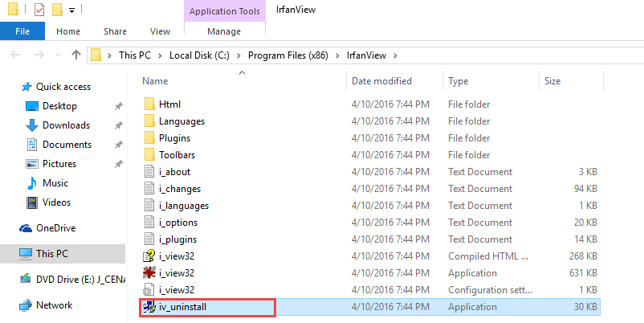Click the pin icon next to Desktop

(x=118, y=106)
